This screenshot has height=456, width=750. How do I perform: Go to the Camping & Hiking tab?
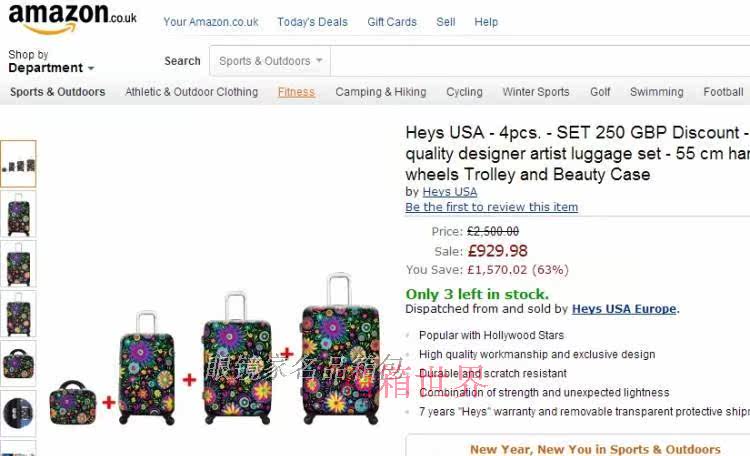coord(380,92)
